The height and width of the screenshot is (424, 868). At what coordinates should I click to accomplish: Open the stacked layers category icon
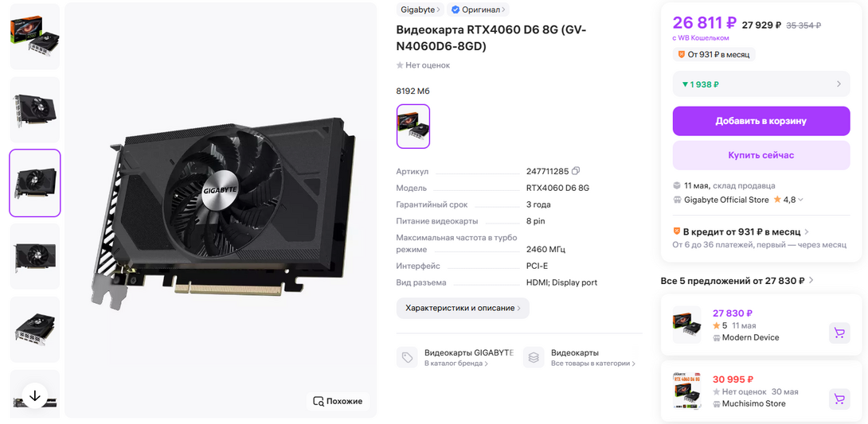tap(534, 358)
